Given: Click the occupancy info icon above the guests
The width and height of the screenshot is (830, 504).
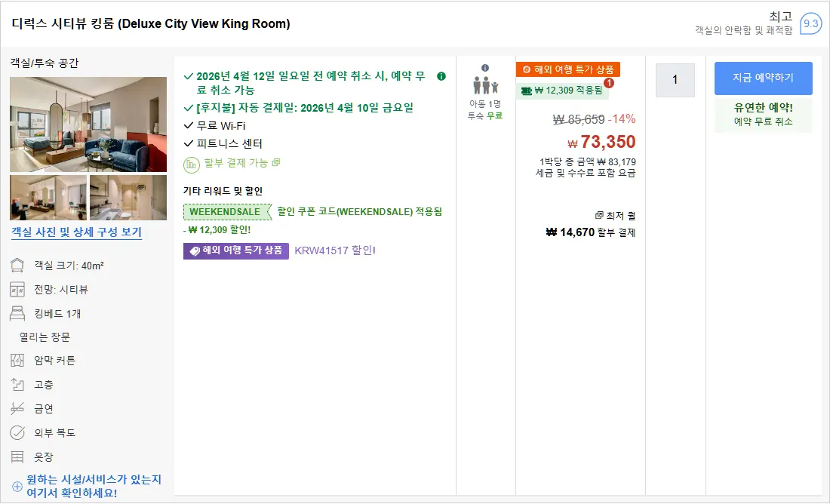Looking at the screenshot, I should [x=485, y=68].
